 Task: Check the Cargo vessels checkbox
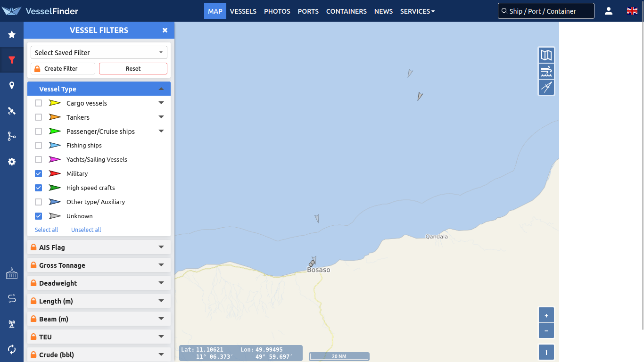39,103
